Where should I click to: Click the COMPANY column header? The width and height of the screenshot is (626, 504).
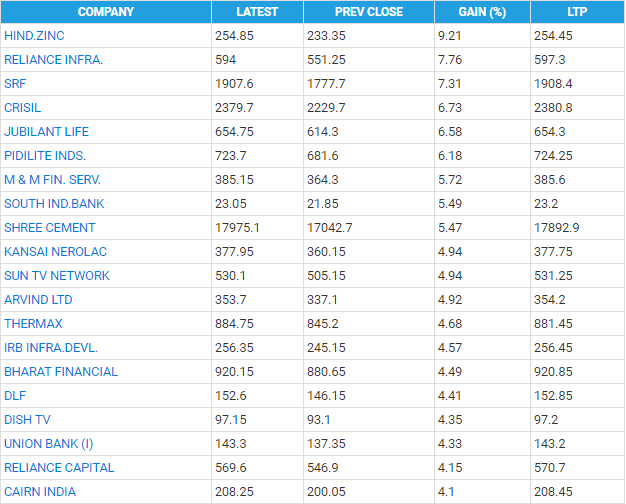tap(106, 12)
